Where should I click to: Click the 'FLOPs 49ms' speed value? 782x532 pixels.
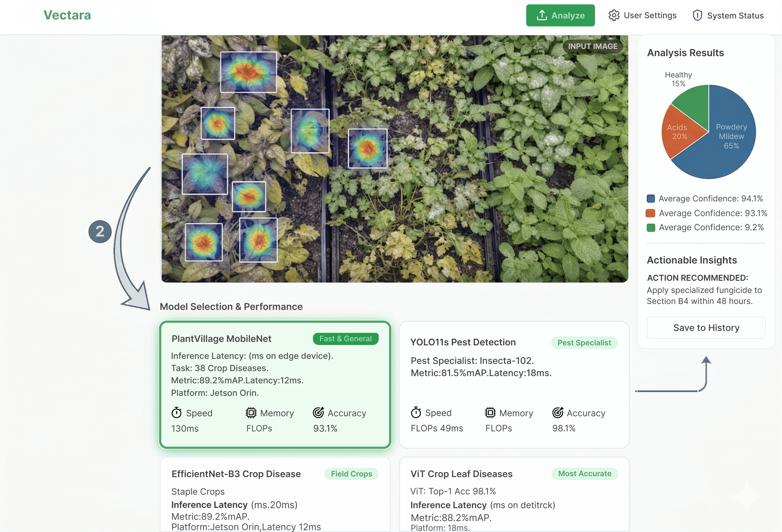(x=437, y=428)
